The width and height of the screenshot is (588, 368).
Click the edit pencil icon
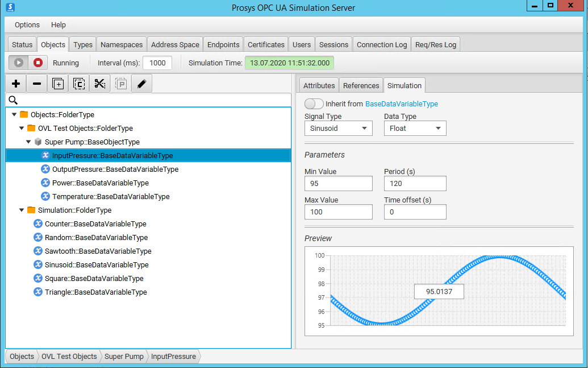142,84
